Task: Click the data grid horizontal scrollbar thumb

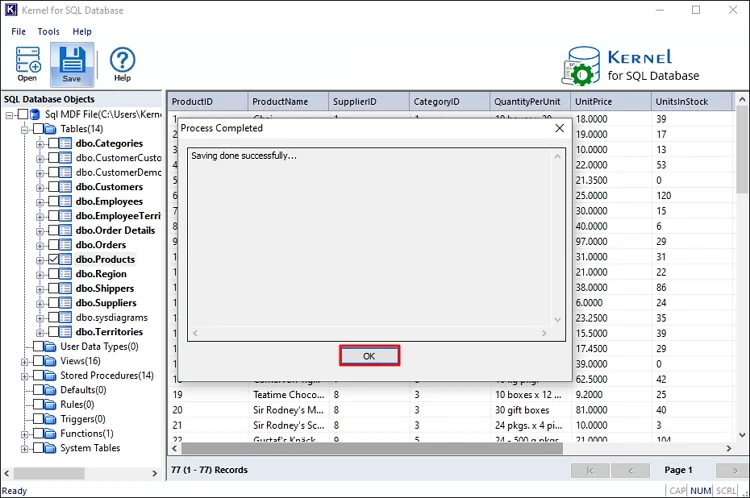Action: [x=372, y=448]
